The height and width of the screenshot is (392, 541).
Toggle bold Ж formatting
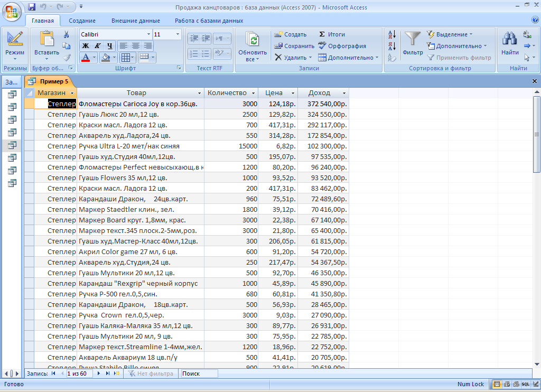coord(86,46)
